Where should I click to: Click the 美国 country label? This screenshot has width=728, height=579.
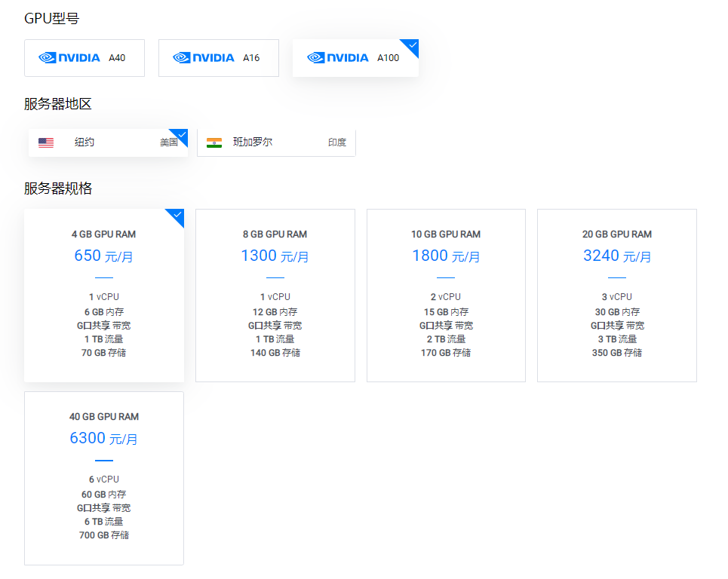(x=169, y=142)
